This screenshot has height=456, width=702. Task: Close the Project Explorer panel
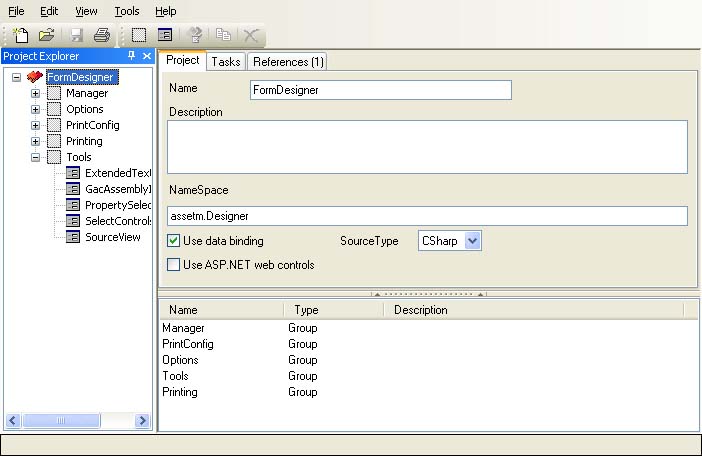point(146,56)
